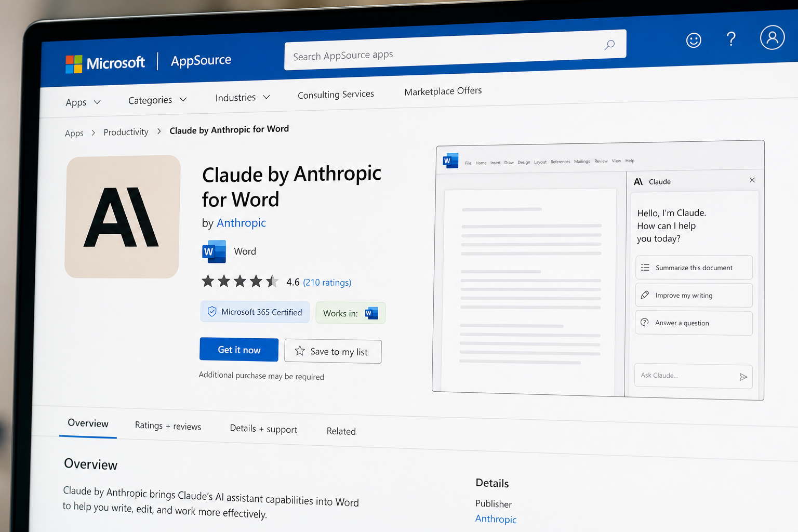Screen dimensions: 798x532
Task: Click the Anthropic logo in Claude pane
Action: click(639, 182)
